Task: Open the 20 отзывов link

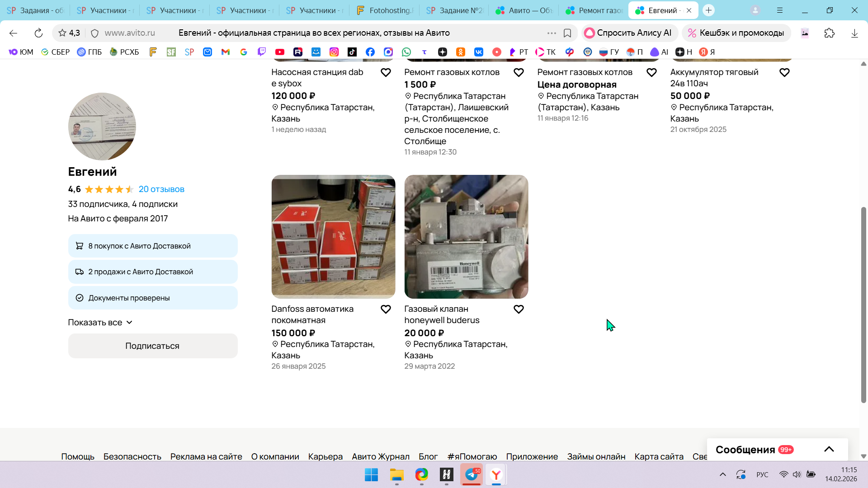Action: coord(161,189)
